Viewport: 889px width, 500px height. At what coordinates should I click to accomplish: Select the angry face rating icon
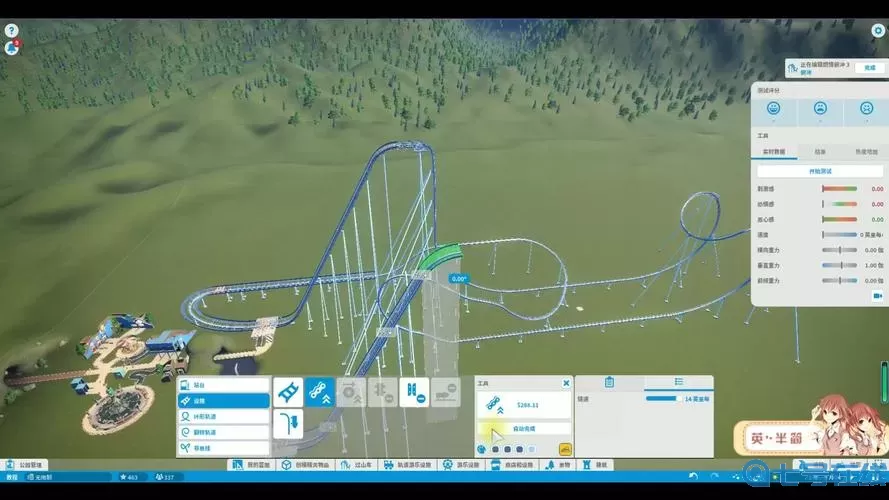(864, 107)
